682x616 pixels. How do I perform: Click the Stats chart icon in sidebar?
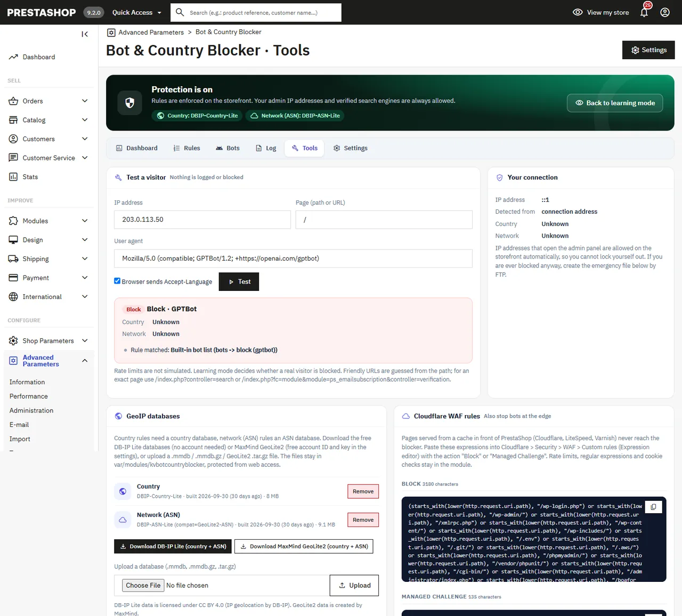pos(13,177)
